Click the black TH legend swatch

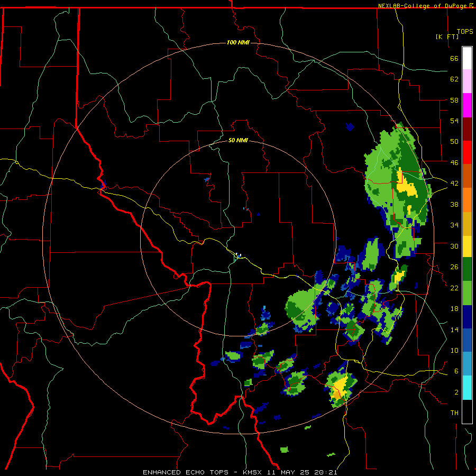[467, 411]
